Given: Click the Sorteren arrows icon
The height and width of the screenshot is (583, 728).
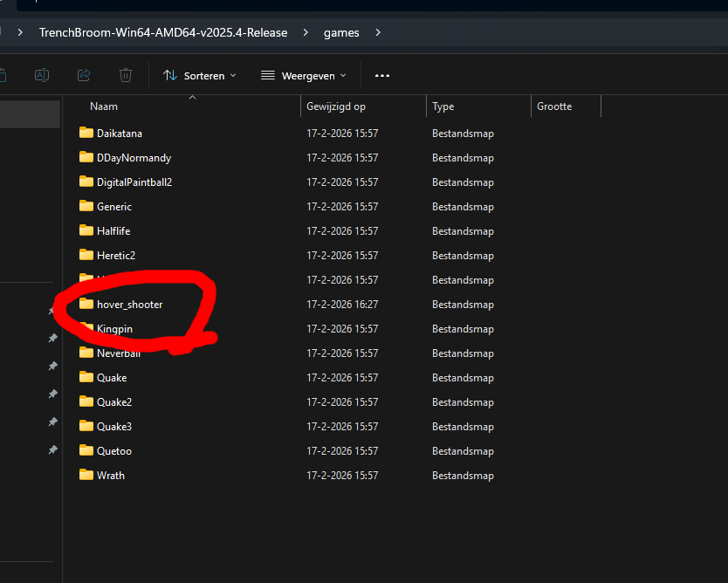Looking at the screenshot, I should point(168,75).
